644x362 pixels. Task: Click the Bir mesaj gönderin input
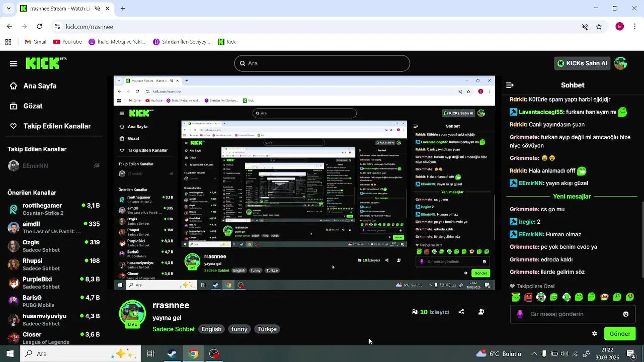pos(573,314)
